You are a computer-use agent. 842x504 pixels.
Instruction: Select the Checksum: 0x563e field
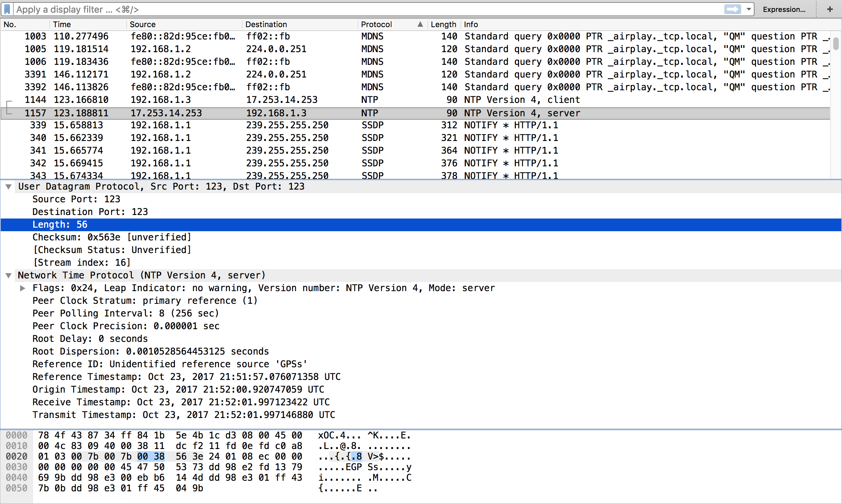click(x=111, y=237)
